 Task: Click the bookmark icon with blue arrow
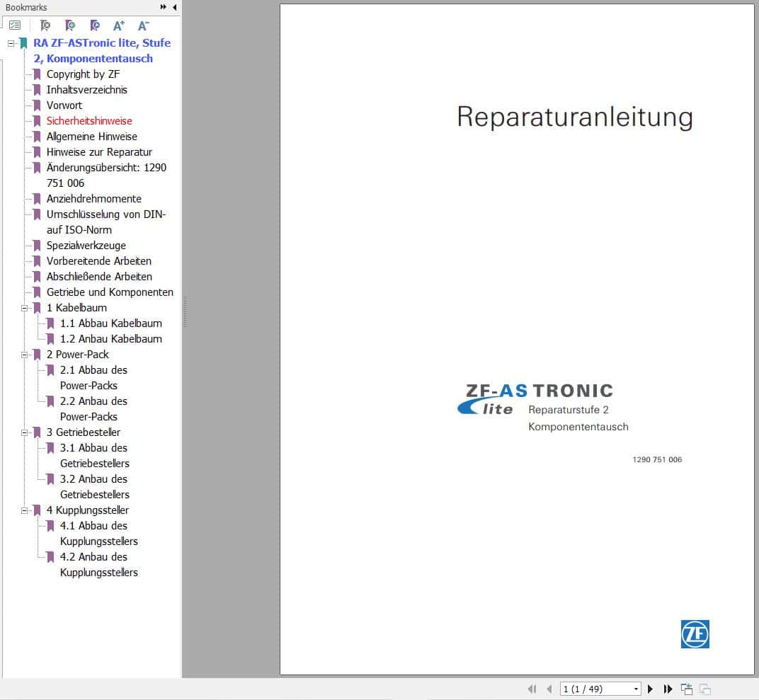95,25
